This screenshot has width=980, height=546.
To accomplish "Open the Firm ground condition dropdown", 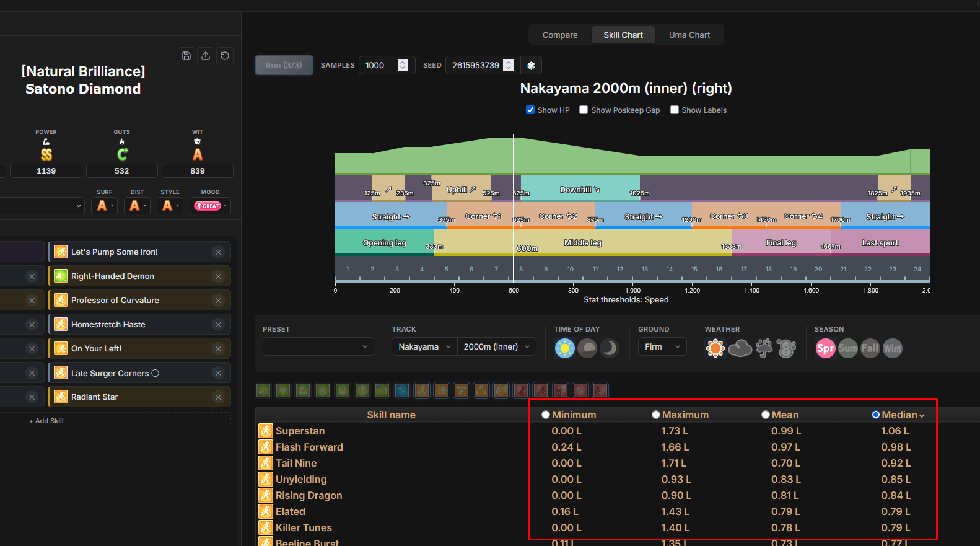I will click(662, 346).
